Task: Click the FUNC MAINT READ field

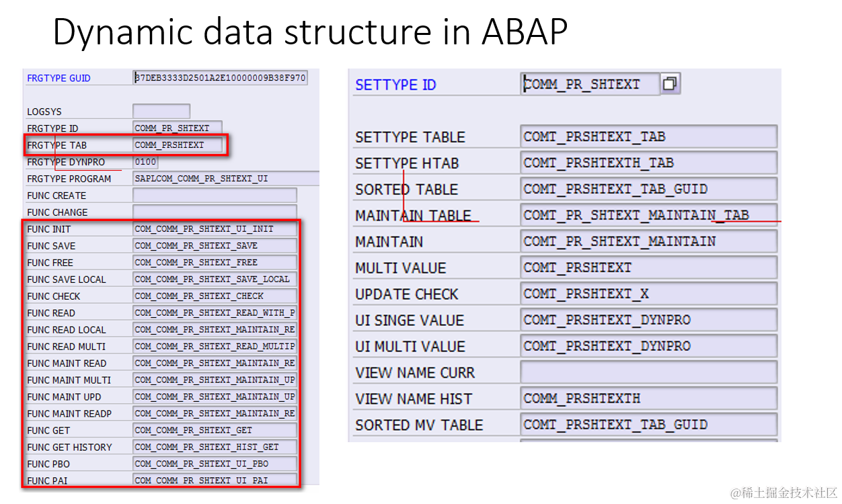Action: (215, 364)
